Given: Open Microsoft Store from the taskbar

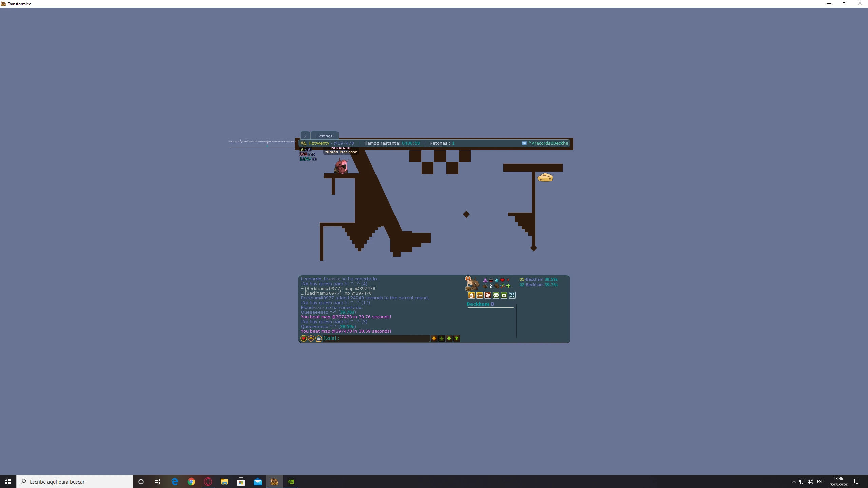Looking at the screenshot, I should tap(241, 482).
